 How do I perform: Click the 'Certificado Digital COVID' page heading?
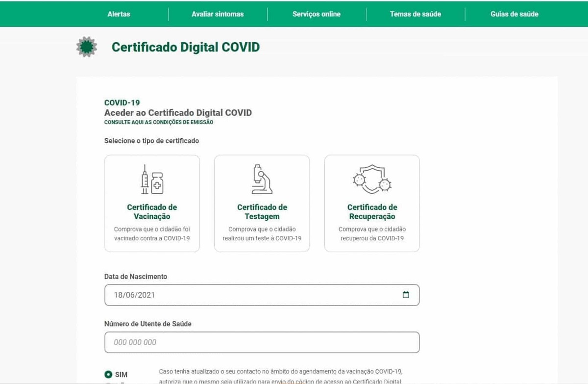pos(186,47)
